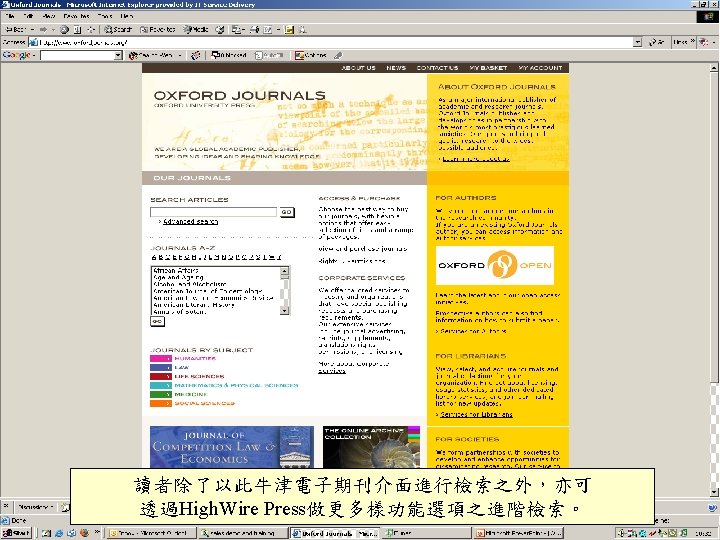Expand the address bar dropdown arrow

(637, 42)
